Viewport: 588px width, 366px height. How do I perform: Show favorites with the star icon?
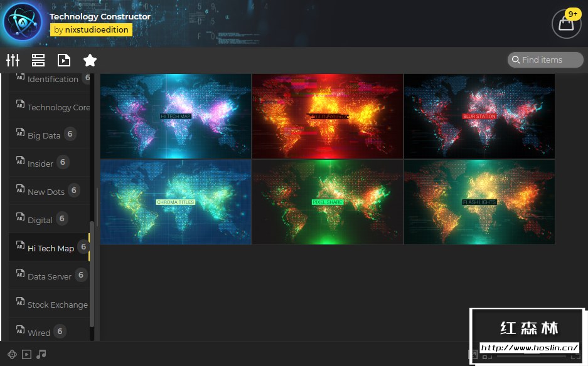click(90, 60)
